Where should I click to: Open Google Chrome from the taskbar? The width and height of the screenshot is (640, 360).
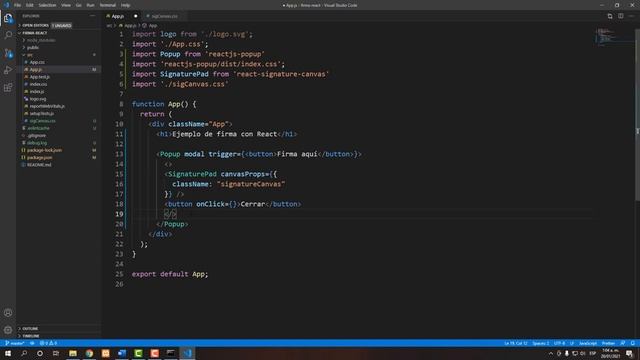click(x=89, y=353)
